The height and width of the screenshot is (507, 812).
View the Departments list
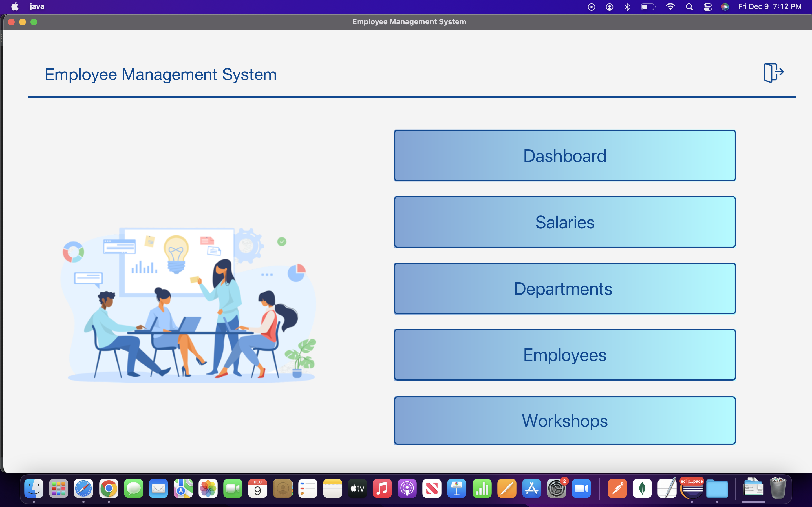[565, 288]
